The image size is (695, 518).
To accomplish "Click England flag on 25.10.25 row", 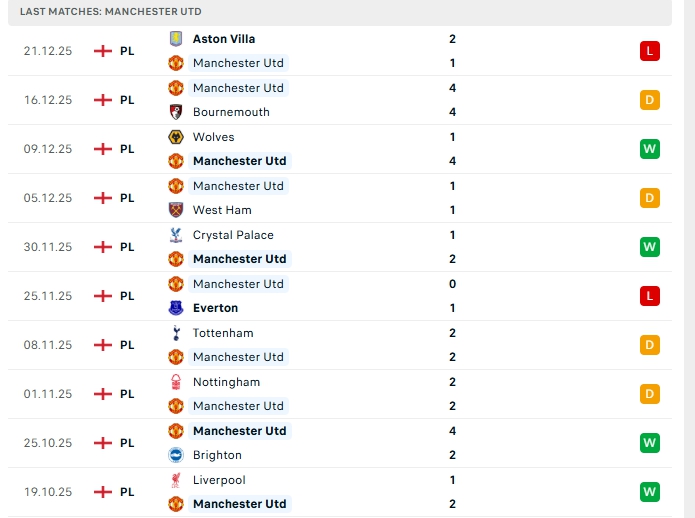I will [x=102, y=443].
